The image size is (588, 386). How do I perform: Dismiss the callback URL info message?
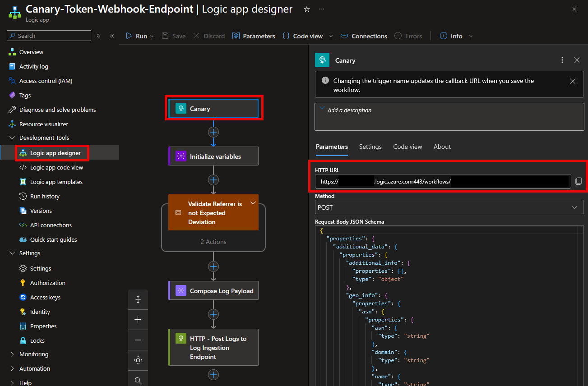(573, 81)
